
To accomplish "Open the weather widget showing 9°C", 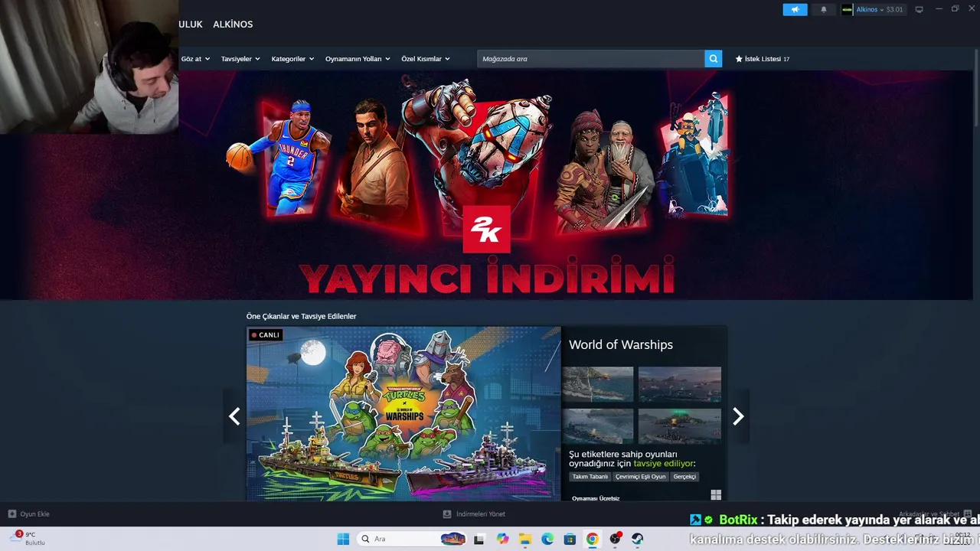I will pos(28,539).
